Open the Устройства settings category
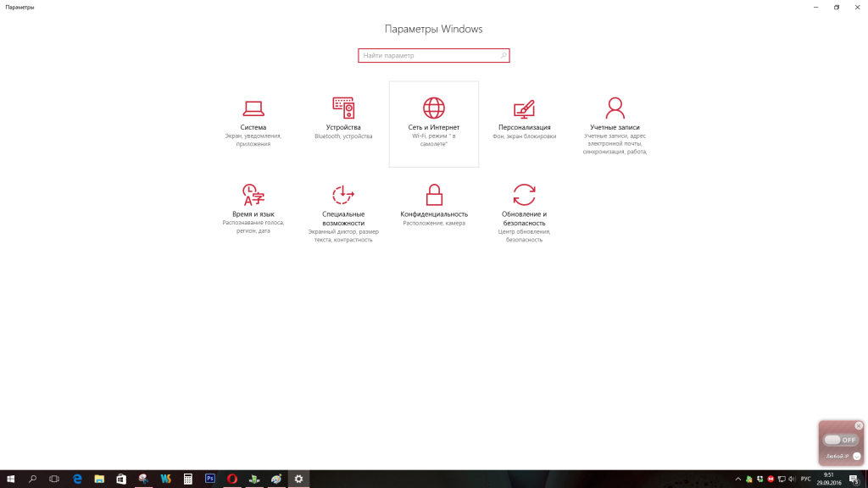The height and width of the screenshot is (488, 868). click(x=343, y=124)
